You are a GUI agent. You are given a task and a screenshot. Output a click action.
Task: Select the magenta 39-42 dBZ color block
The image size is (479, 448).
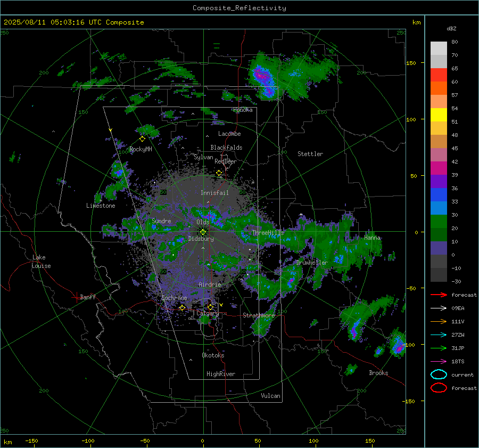(439, 168)
